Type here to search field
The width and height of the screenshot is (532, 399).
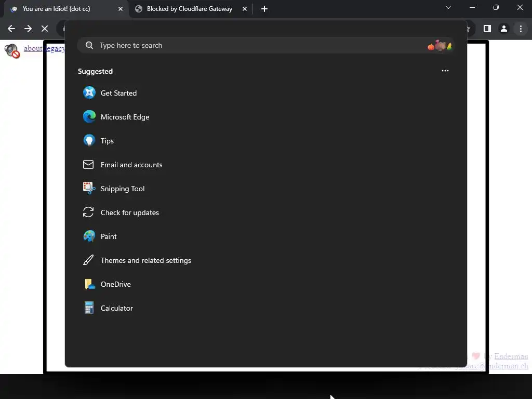click(265, 45)
